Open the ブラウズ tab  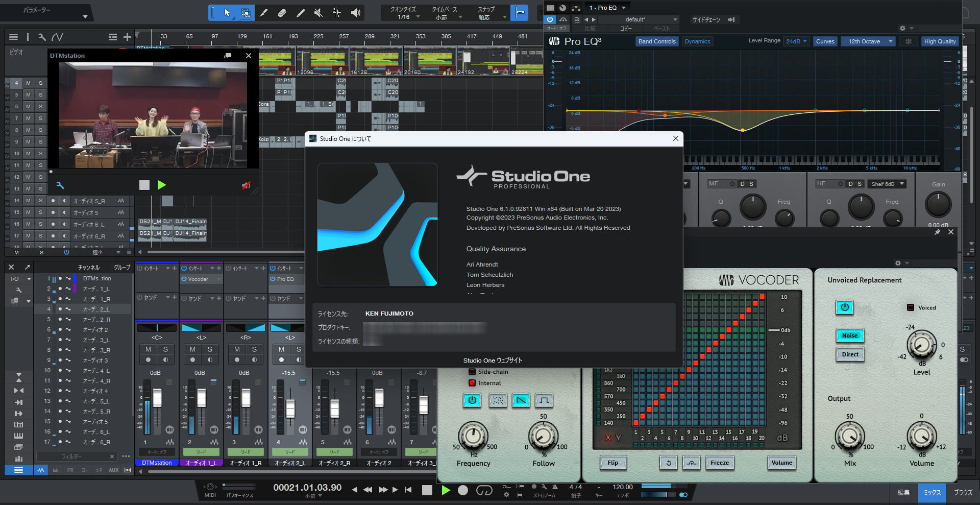[x=963, y=493]
